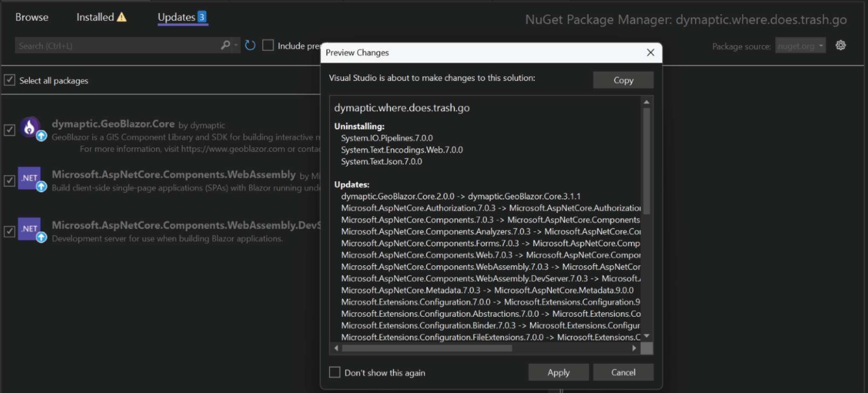Switch to the Installed tab
868x393 pixels.
(x=95, y=17)
